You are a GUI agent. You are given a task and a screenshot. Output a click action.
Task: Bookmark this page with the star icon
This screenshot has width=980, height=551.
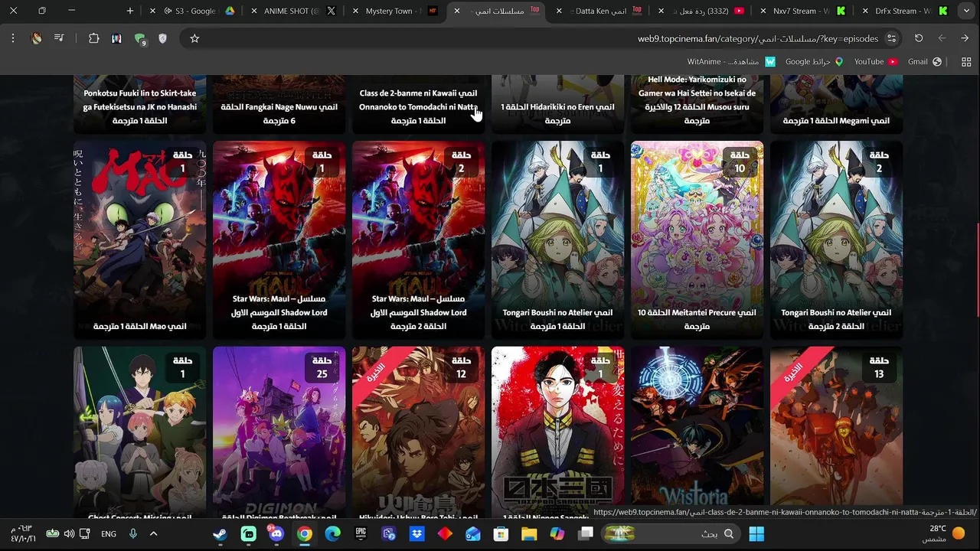194,38
